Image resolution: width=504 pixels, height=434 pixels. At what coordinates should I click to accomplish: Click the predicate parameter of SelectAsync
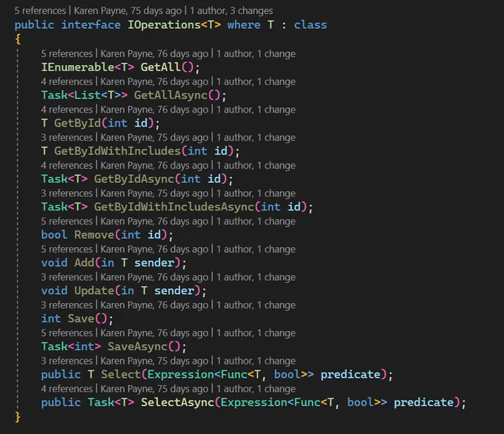424,402
